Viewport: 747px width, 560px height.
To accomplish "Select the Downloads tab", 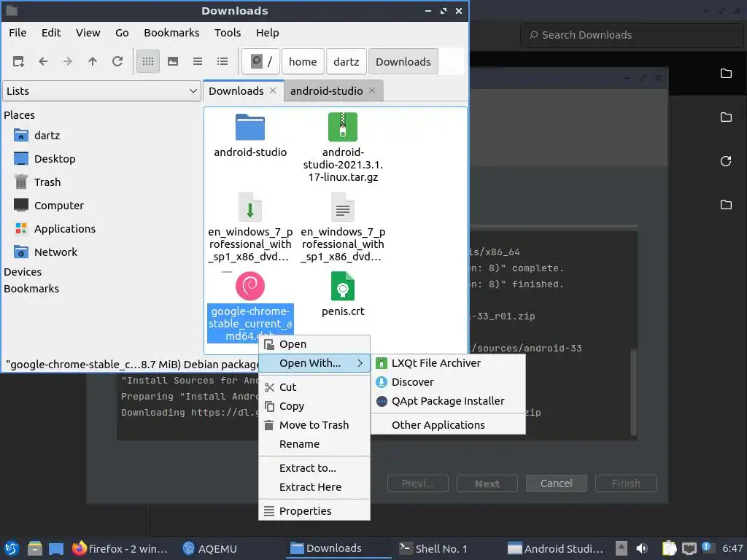I will [x=236, y=91].
